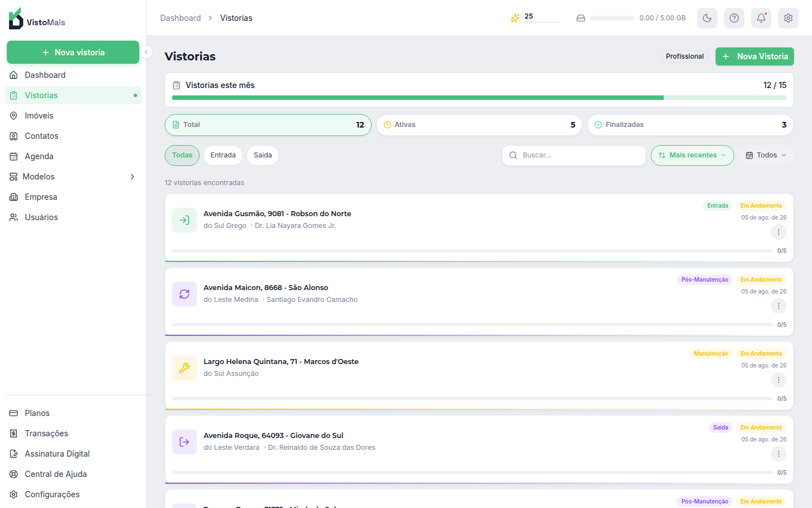Click the entrada arrow icon on Avenida Gusmão
The width and height of the screenshot is (812, 508).
coord(184,220)
